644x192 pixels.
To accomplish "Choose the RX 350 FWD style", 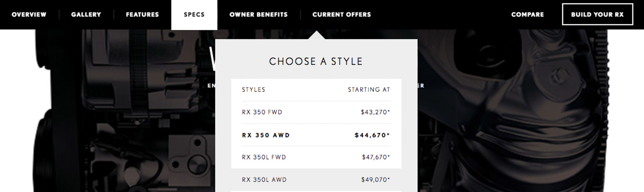I will (x=262, y=112).
